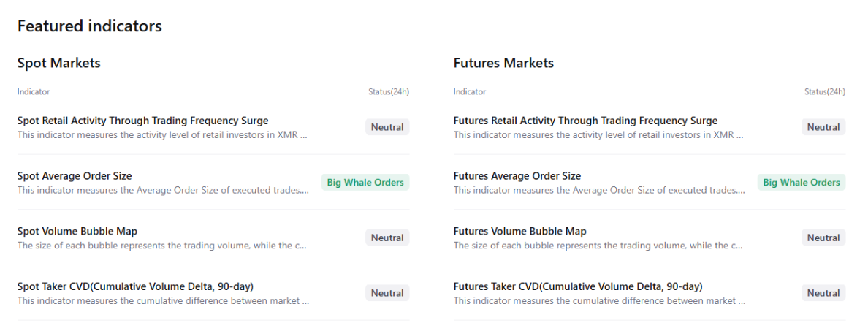Open Futures Taker CVD indicator

click(x=578, y=286)
